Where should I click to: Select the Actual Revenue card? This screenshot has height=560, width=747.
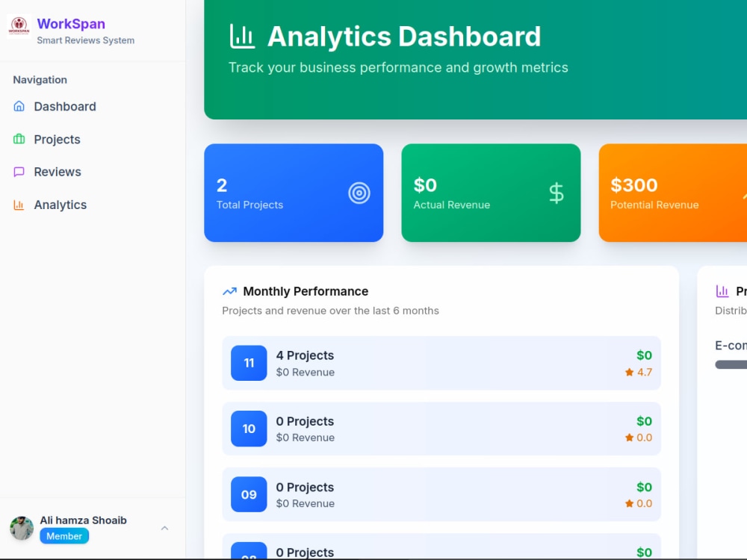click(491, 193)
